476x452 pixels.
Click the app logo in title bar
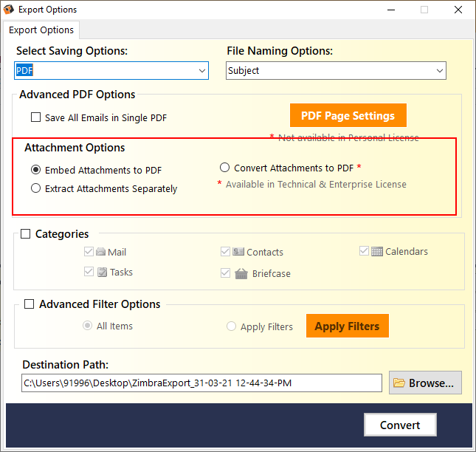point(9,10)
